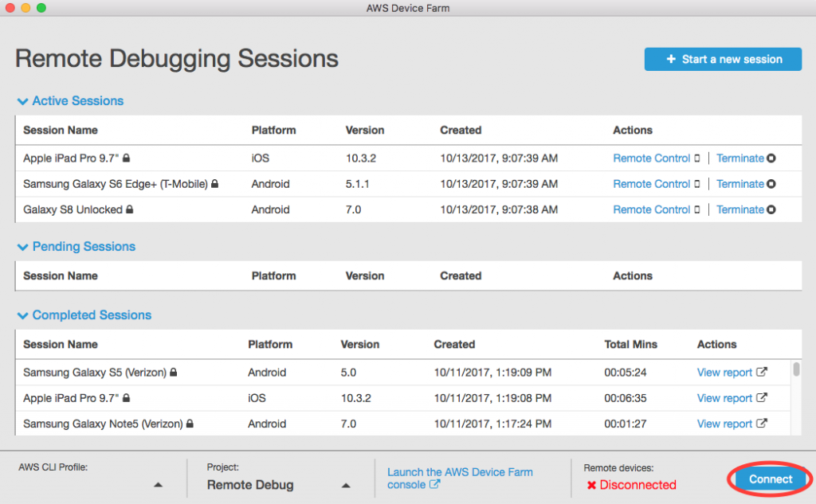This screenshot has height=504, width=816.
Task: Click device icon beside Galaxy S8 Remote Control
Action: pyautogui.click(x=696, y=209)
